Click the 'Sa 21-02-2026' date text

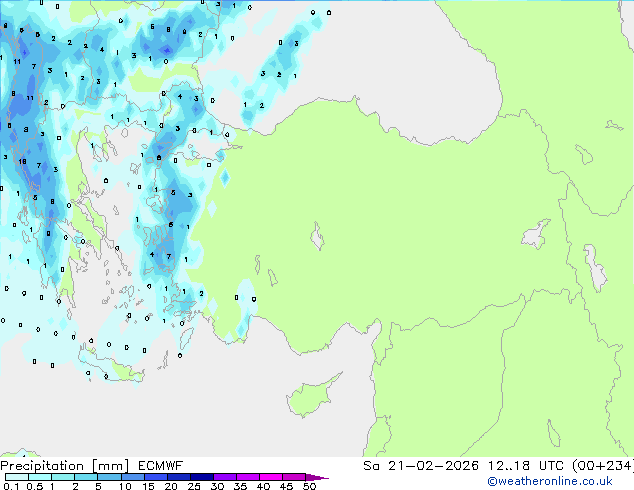(421, 466)
